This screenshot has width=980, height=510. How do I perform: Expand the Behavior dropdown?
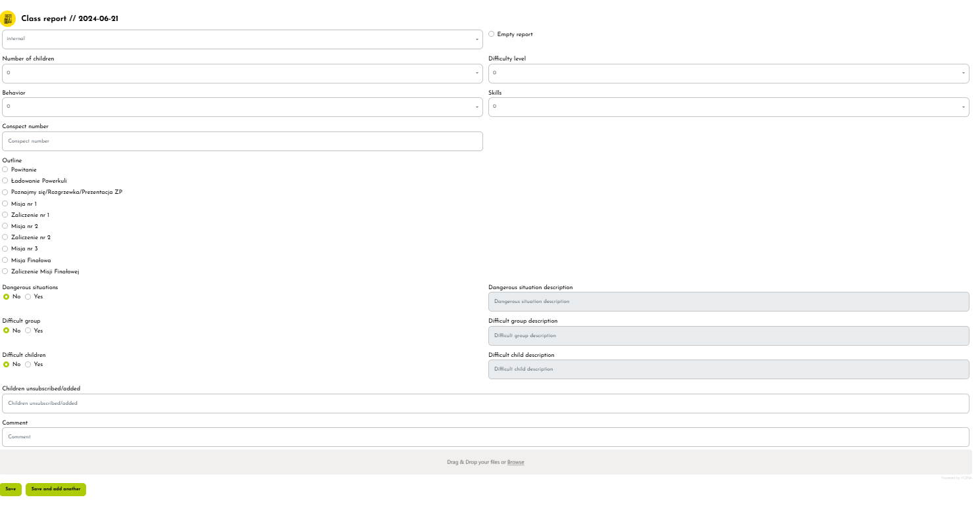click(242, 107)
